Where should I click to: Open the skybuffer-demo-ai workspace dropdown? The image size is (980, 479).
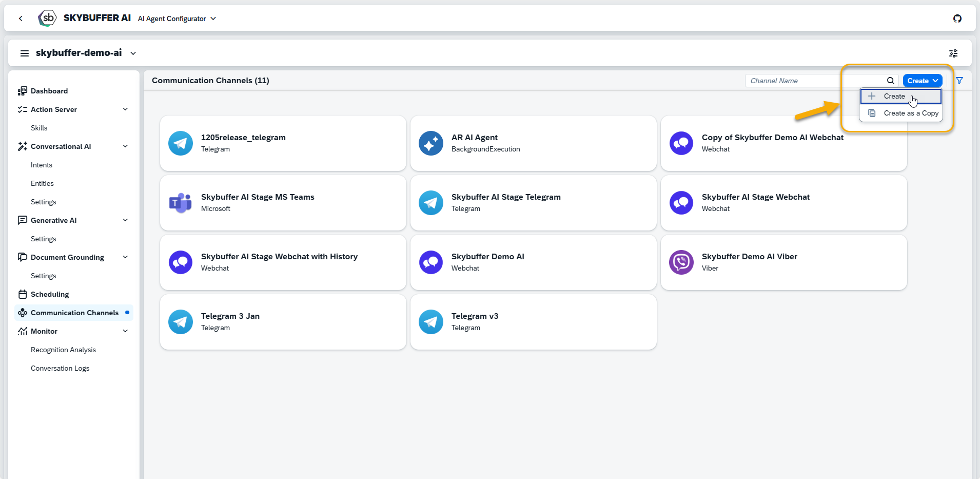[x=133, y=53]
